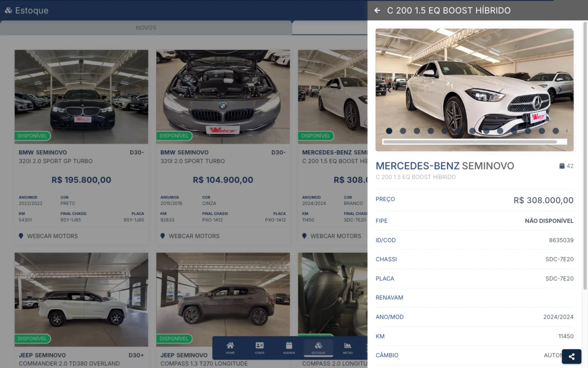Click the KM value 11450 in the detail panel
This screenshot has width=588, height=368.
(566, 336)
